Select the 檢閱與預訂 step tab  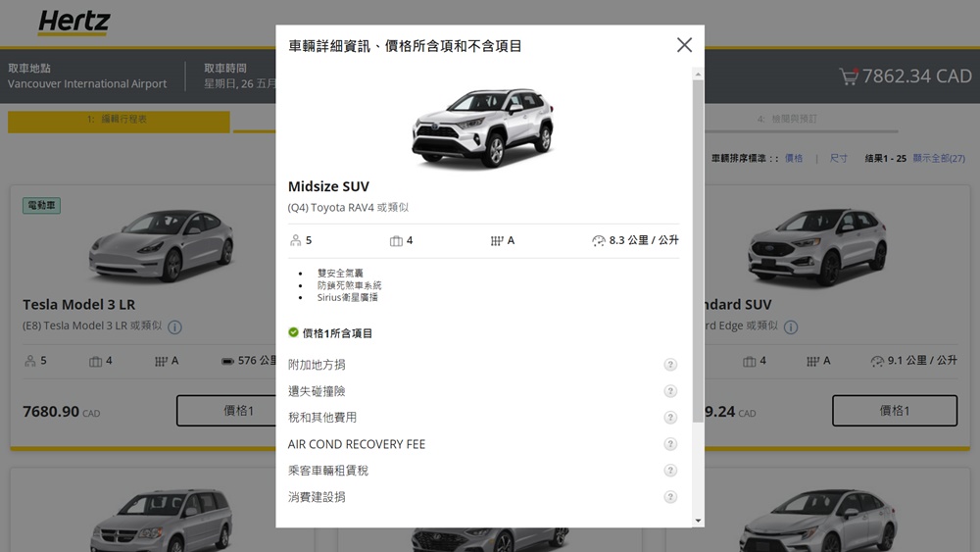[788, 120]
